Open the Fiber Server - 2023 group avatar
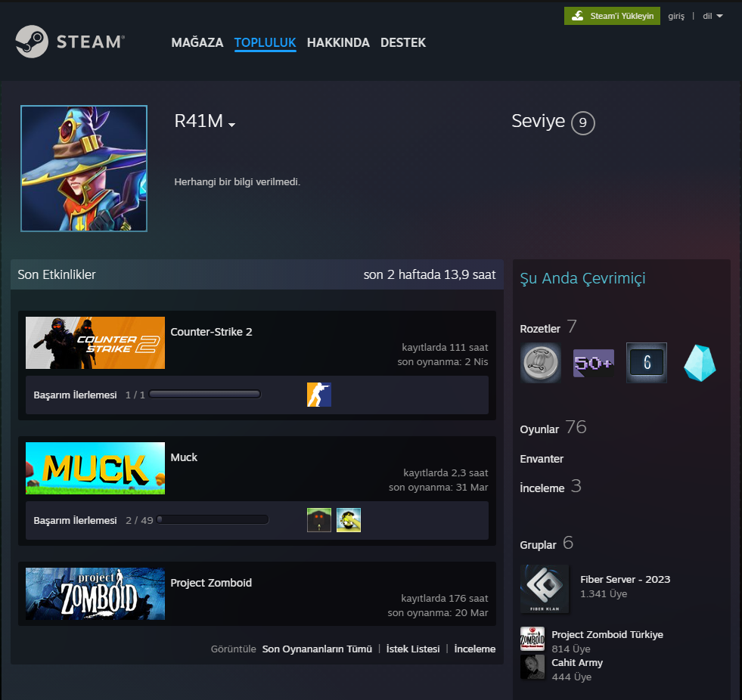The width and height of the screenshot is (742, 700). [544, 588]
